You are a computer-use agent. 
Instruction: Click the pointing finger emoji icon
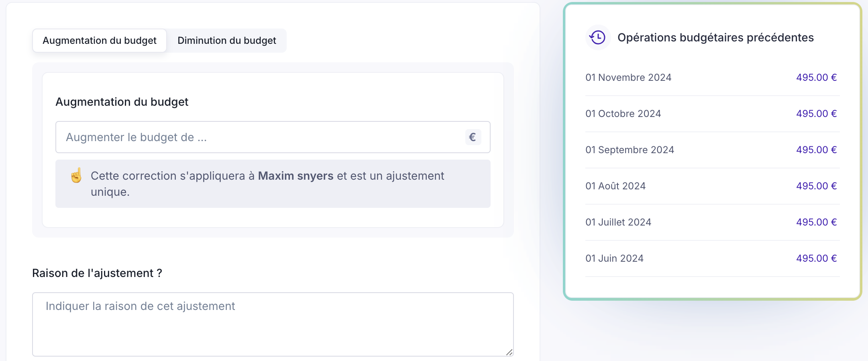coord(76,176)
